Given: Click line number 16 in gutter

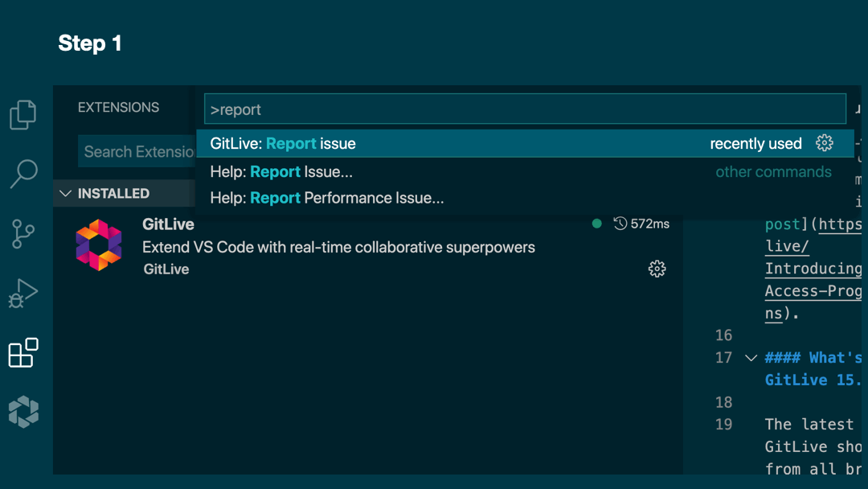Looking at the screenshot, I should pyautogui.click(x=723, y=335).
